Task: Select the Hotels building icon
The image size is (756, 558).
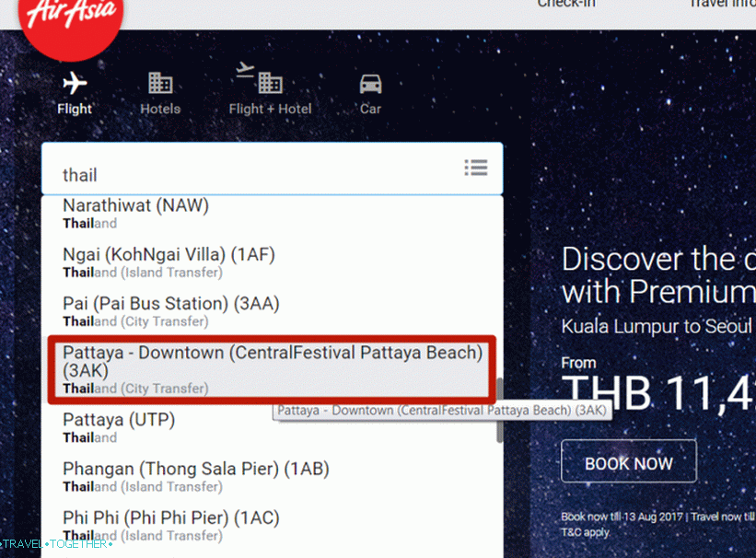Action: point(160,83)
